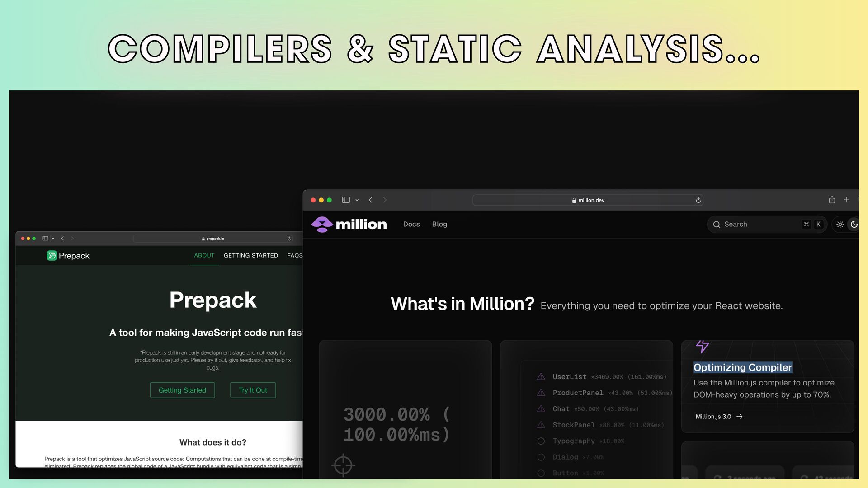Click the Million logo icon
Image resolution: width=868 pixels, height=488 pixels.
tap(322, 224)
